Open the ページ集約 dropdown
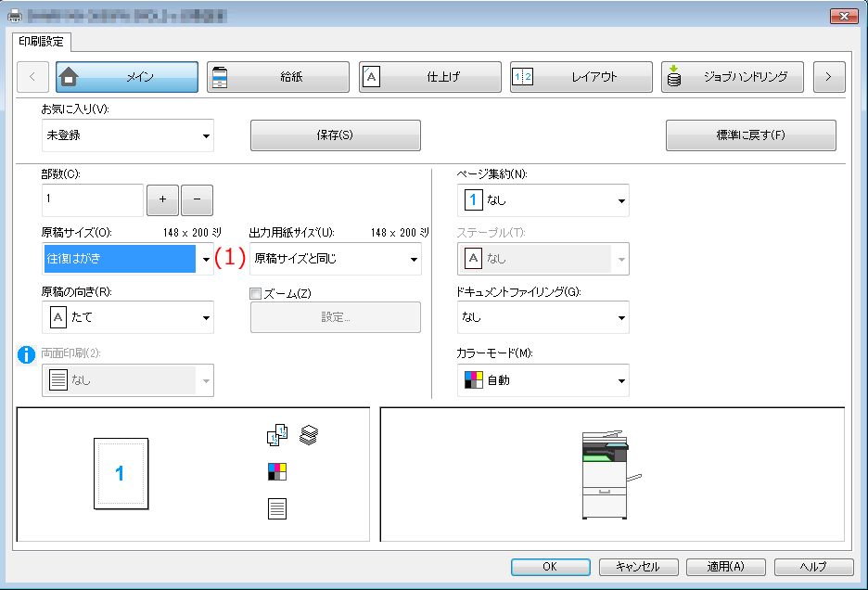 pos(543,200)
